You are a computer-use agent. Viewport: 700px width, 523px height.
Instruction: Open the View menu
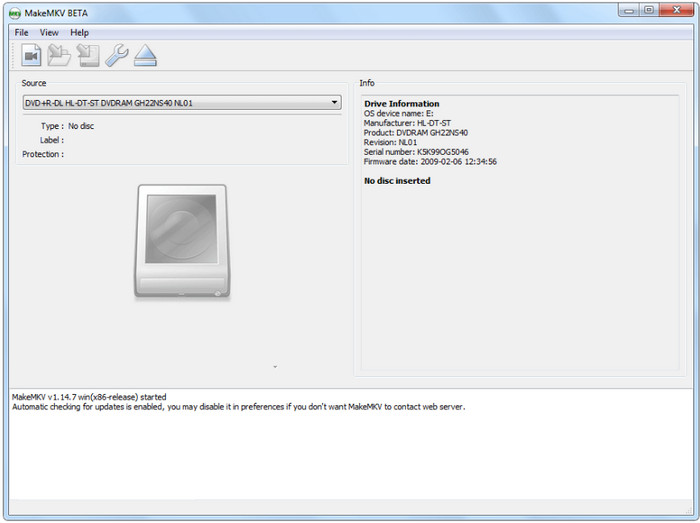point(49,33)
